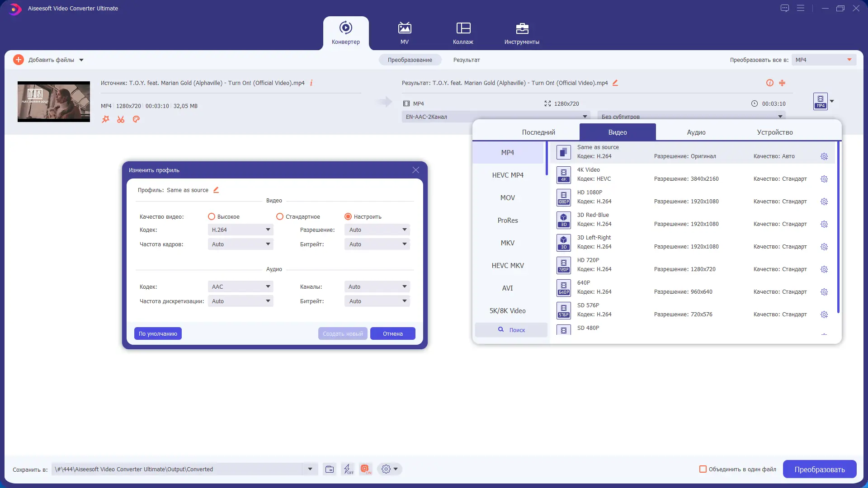Image resolution: width=868 pixels, height=488 pixels.
Task: Click the cut scissors icon under source file
Action: [x=121, y=119]
